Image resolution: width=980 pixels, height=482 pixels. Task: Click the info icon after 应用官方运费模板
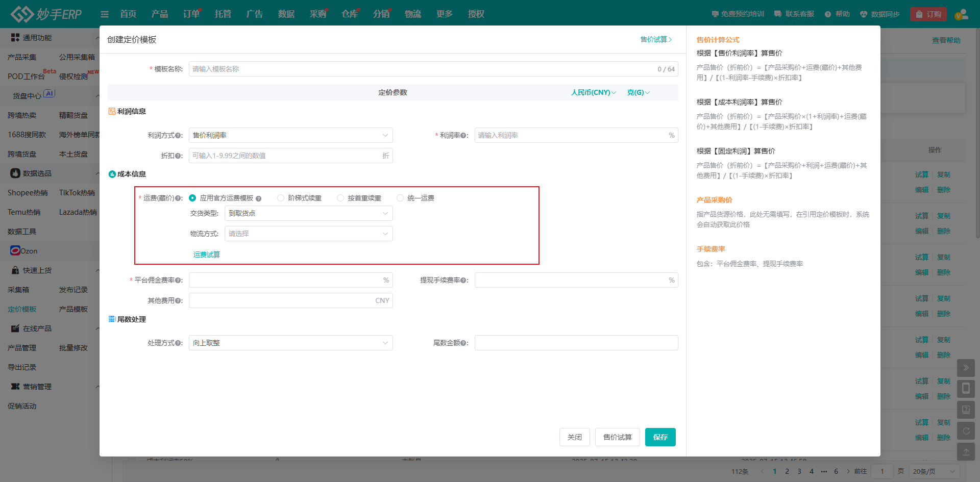pyautogui.click(x=258, y=198)
